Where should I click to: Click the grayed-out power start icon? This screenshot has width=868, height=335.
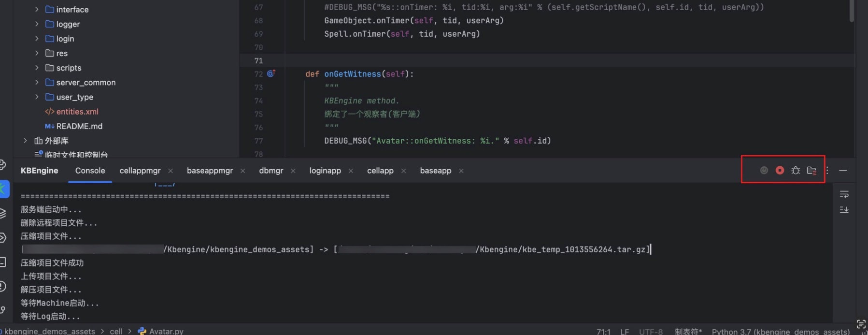click(x=764, y=170)
